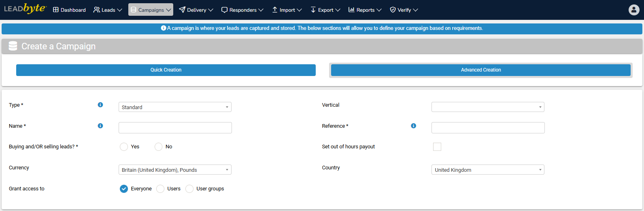Click the Campaigns database icon in navbar
Image resolution: width=644 pixels, height=211 pixels.
pyautogui.click(x=134, y=10)
